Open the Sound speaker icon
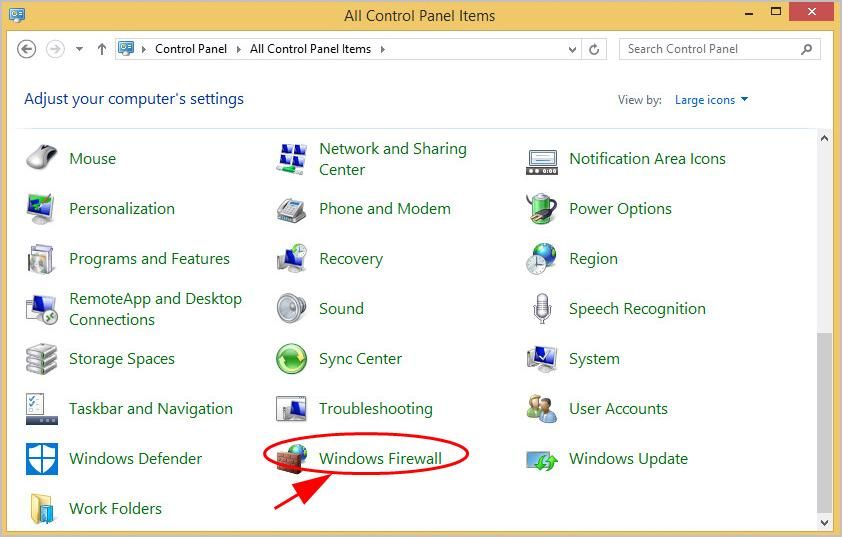 [291, 309]
